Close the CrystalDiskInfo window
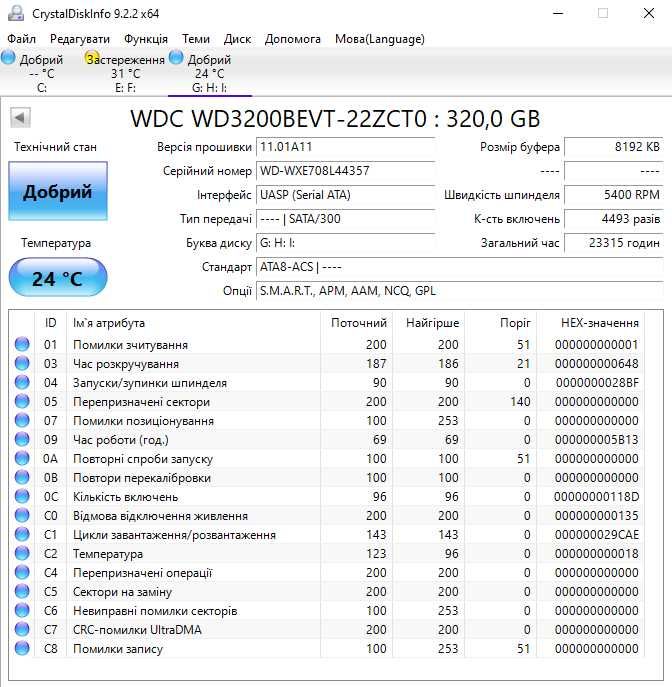The image size is (672, 687). 649,13
